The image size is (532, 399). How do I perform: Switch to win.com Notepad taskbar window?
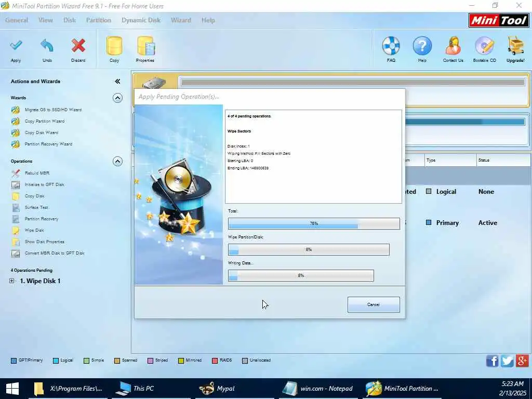tap(318, 389)
